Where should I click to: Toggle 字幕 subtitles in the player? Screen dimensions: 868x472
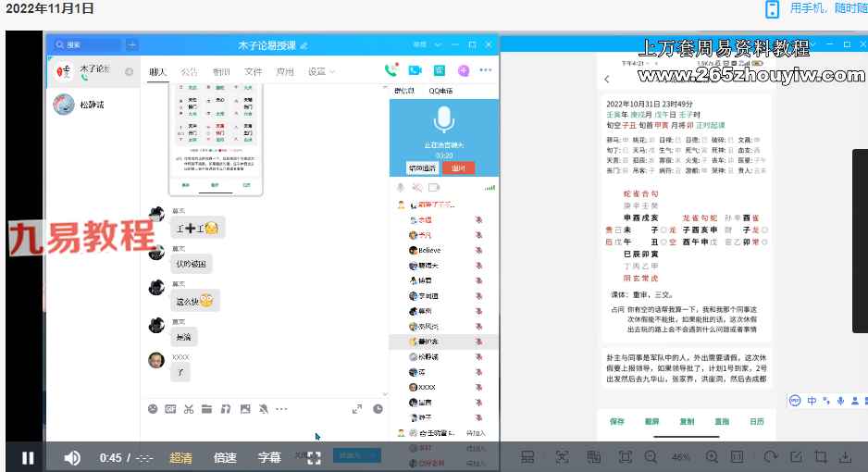[x=269, y=457]
